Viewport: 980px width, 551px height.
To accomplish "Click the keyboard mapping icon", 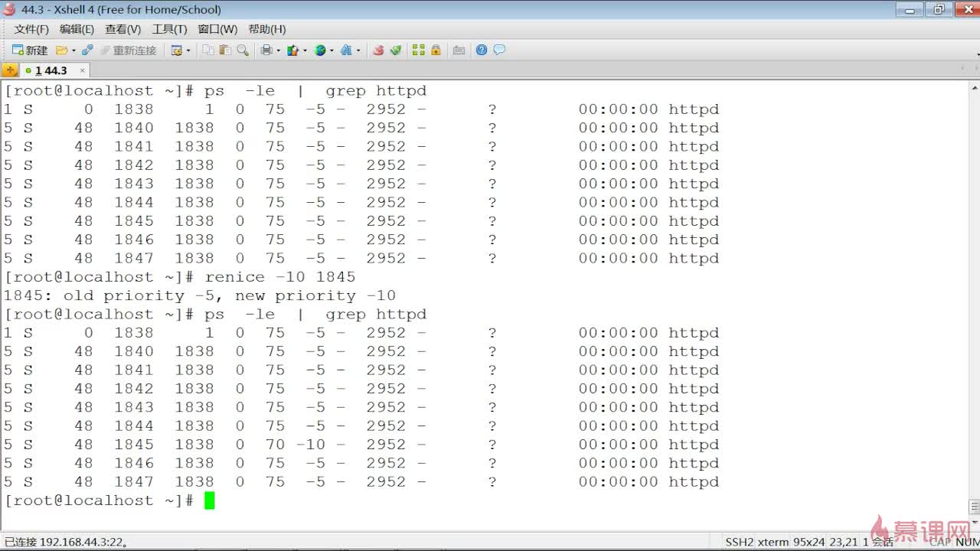I will pos(459,50).
